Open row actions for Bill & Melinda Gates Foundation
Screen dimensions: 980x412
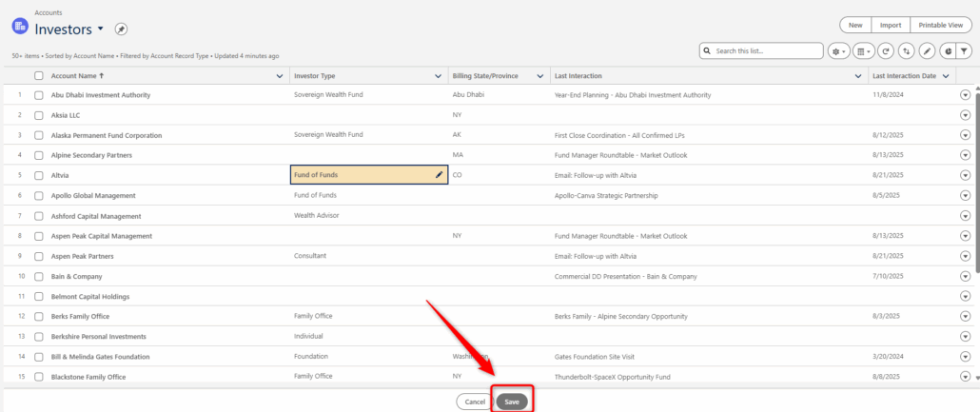point(965,357)
